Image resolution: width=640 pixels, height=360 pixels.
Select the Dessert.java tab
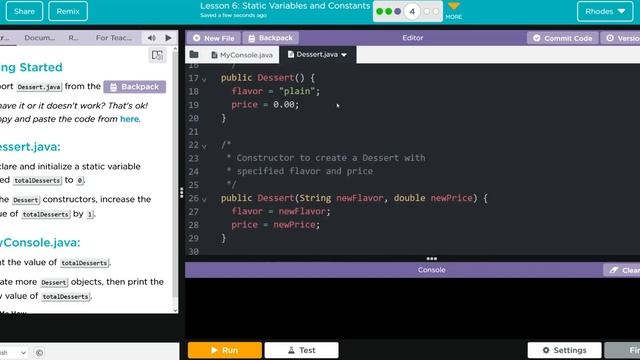coord(313,54)
